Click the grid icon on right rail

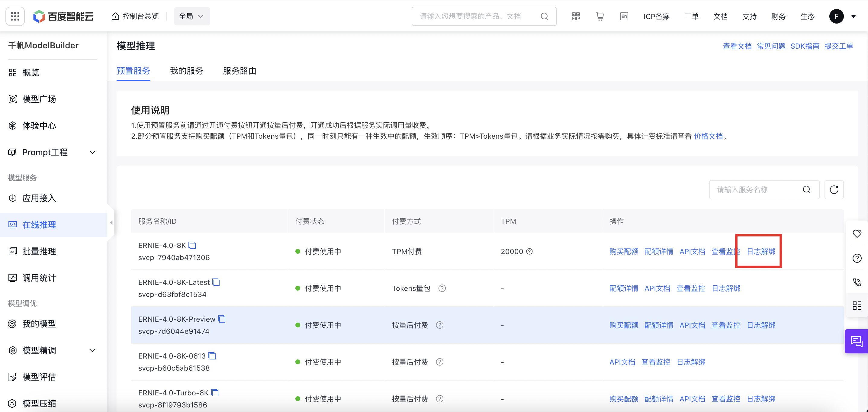[x=857, y=306]
